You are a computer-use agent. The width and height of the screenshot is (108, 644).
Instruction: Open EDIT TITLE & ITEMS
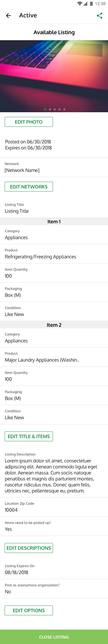click(29, 436)
